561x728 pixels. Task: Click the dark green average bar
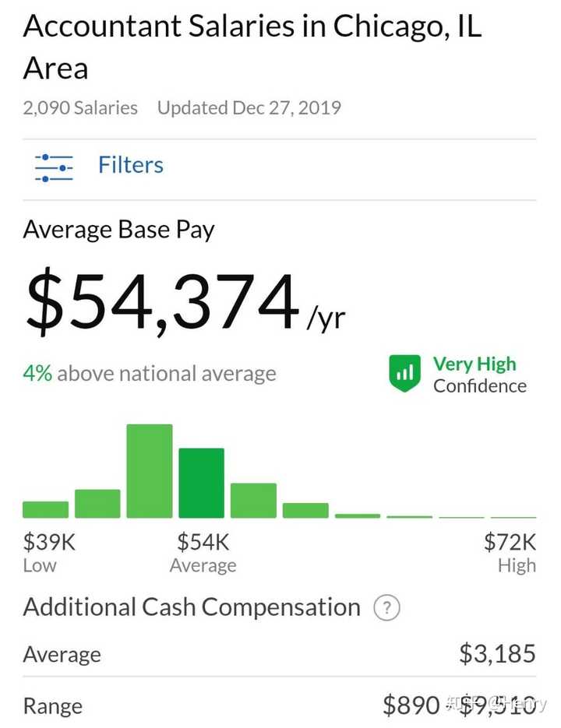(201, 483)
